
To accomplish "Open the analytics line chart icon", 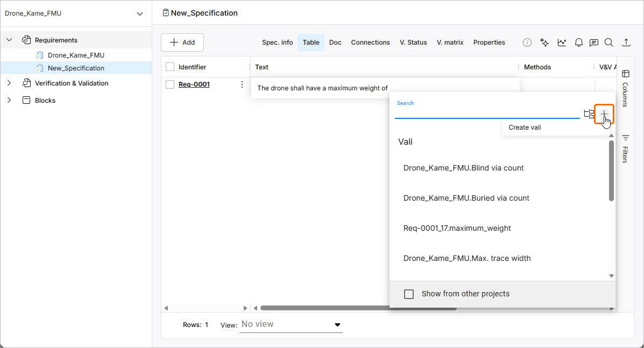I will [x=562, y=42].
